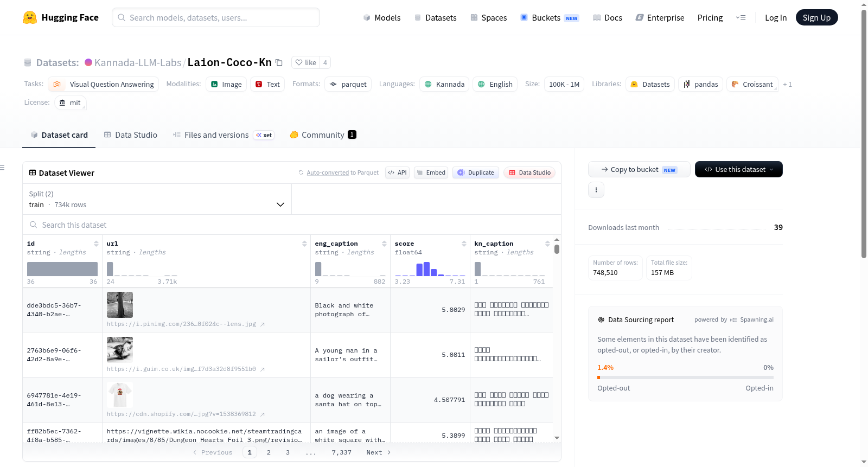Click the url lengths histogram
Screen dimensions: 868x467
click(142, 269)
